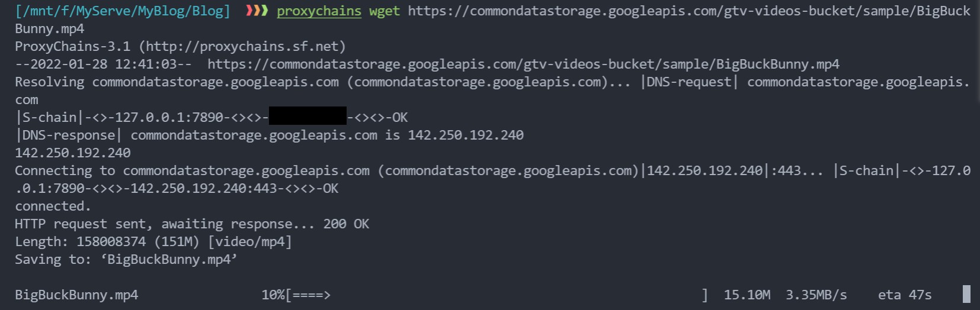
Task: Click the BigBuckBunny.mp4 URL after the timestamp
Action: pos(523,64)
